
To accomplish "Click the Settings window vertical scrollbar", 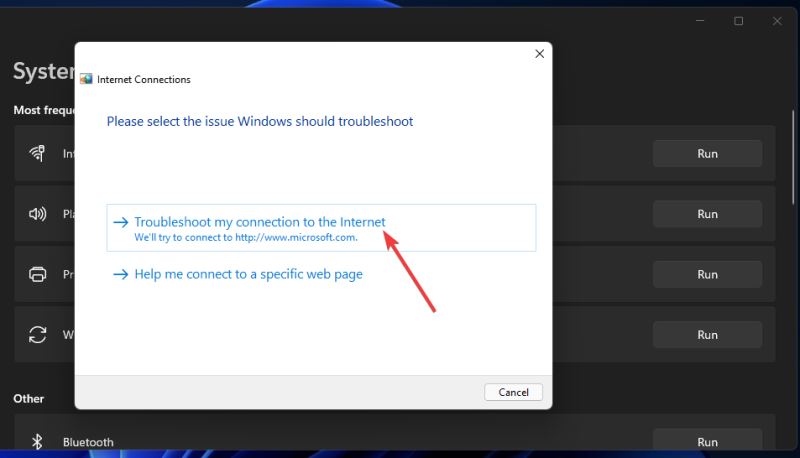I will (793, 157).
